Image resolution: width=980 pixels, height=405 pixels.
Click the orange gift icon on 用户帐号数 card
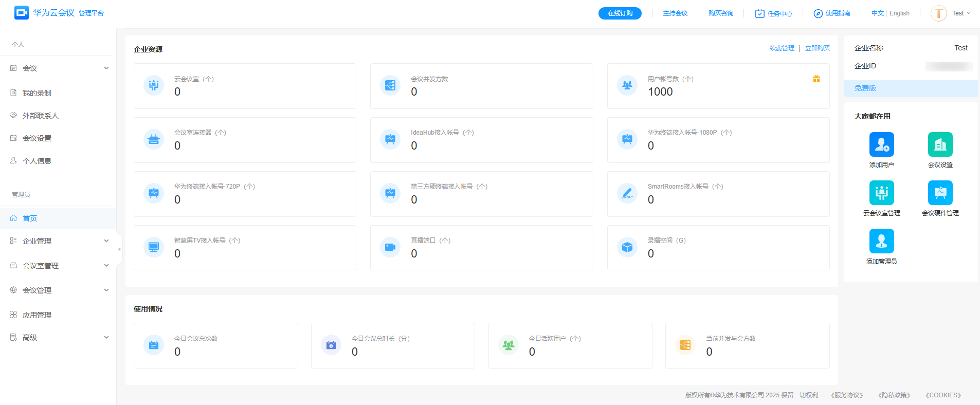coord(816,79)
